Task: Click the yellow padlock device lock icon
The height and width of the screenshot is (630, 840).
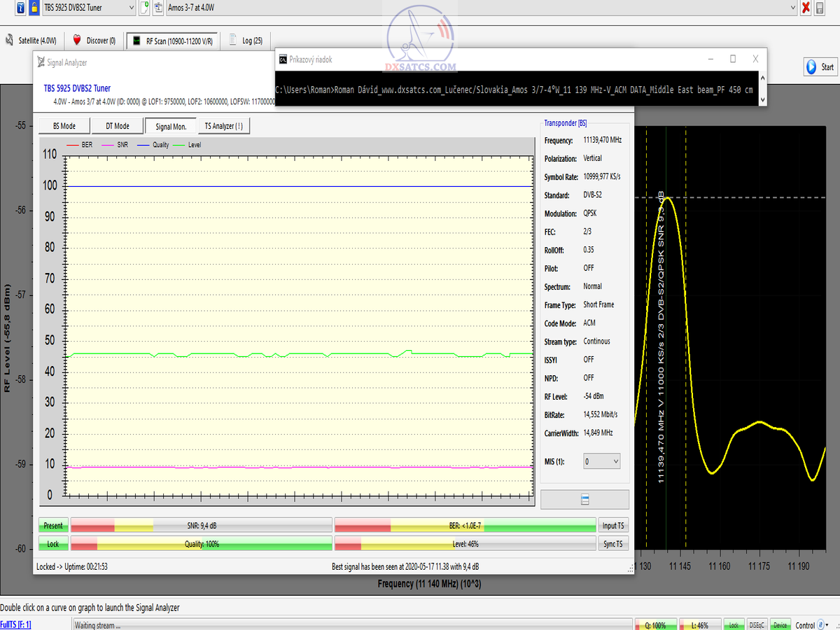Action: coord(34,8)
